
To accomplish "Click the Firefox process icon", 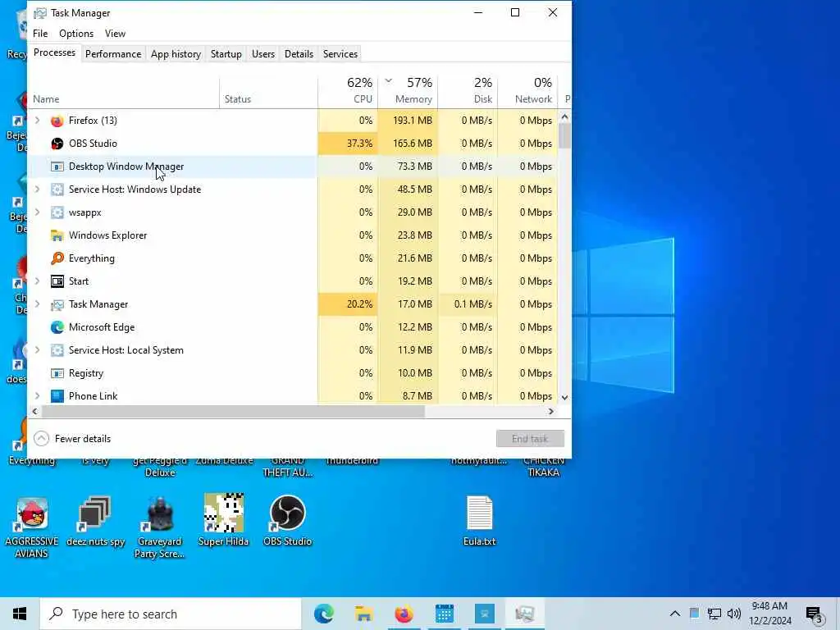I will click(57, 121).
